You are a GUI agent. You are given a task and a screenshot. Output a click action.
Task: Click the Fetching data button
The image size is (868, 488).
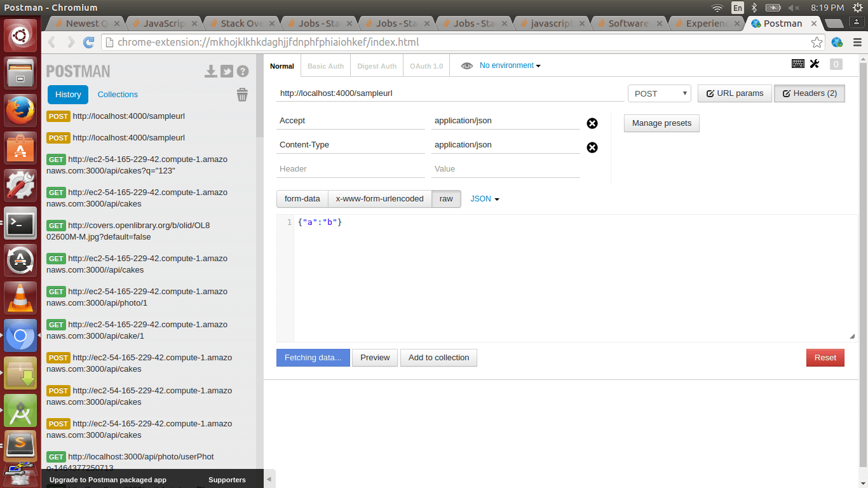[x=313, y=358]
